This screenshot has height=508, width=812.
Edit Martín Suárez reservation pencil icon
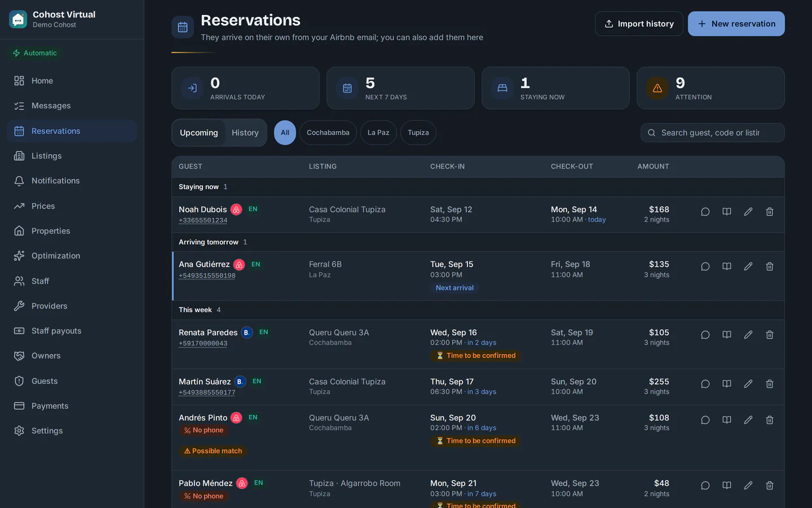748,384
